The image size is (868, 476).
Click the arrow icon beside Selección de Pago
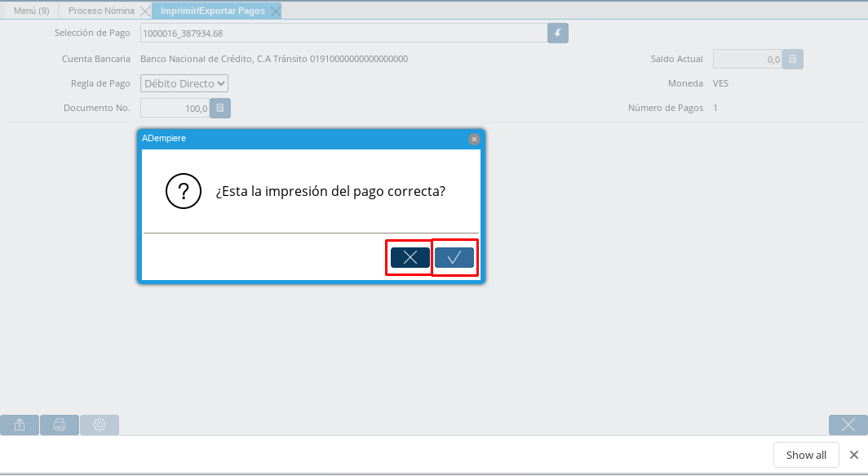click(x=557, y=33)
